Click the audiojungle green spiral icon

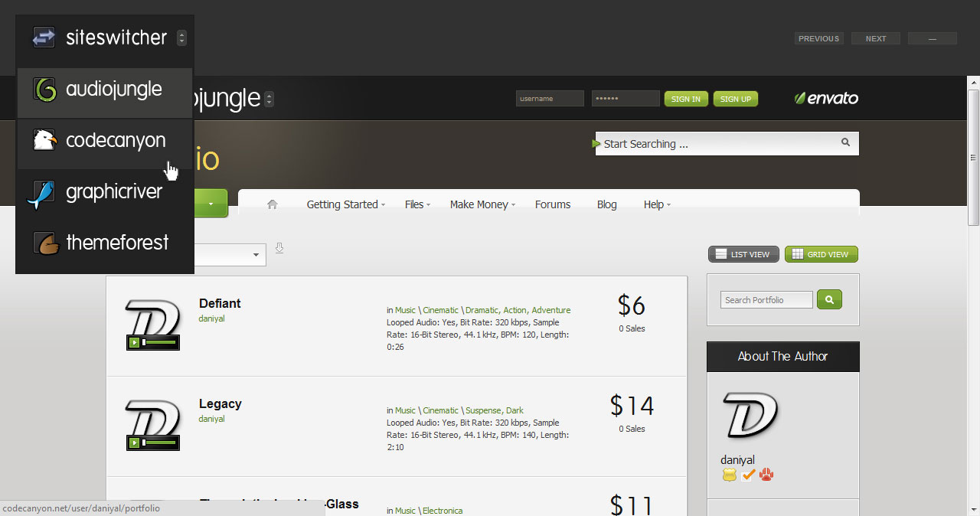pyautogui.click(x=45, y=90)
